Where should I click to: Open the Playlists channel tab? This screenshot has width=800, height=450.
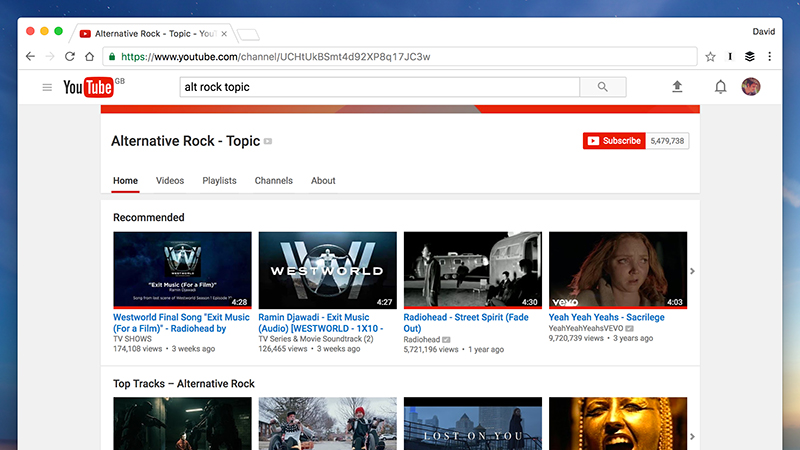pyautogui.click(x=219, y=181)
